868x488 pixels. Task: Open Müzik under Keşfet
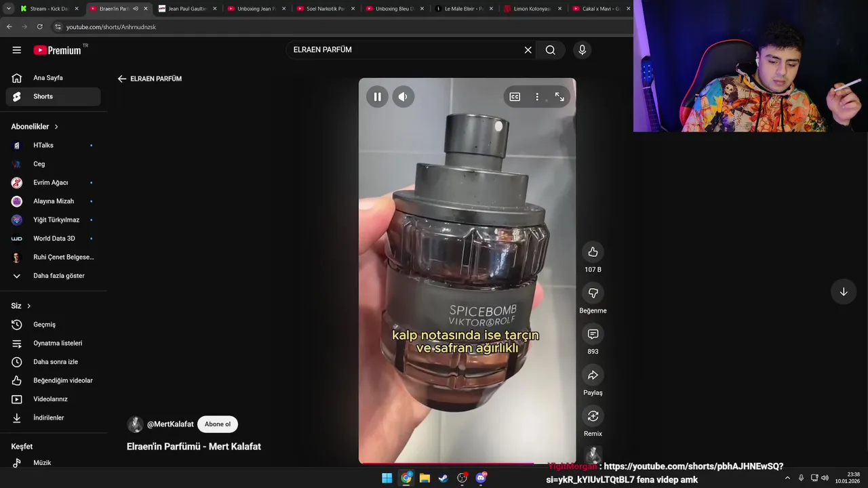[53, 463]
